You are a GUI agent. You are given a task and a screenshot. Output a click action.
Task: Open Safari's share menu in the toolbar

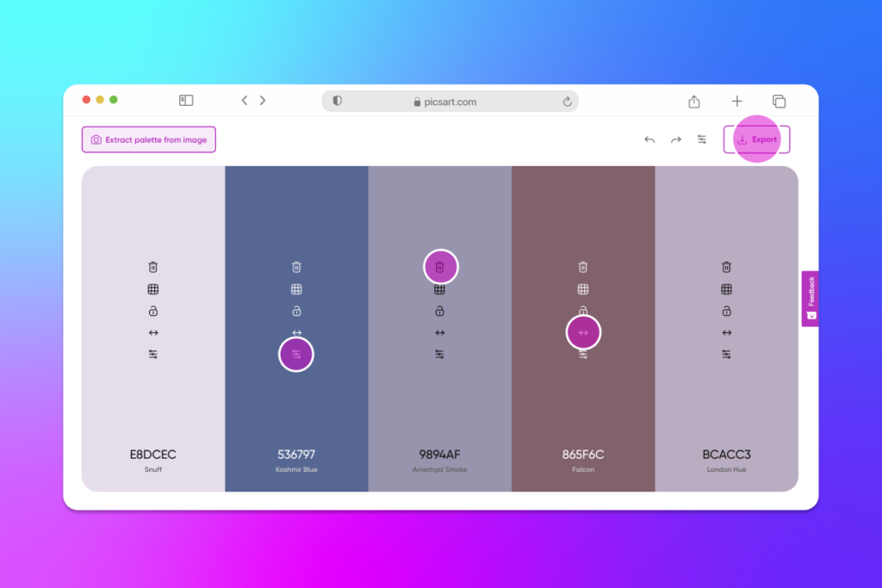pos(694,101)
